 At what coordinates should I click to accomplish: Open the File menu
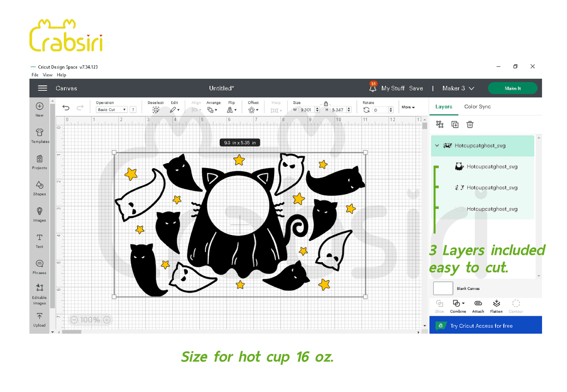coord(35,75)
